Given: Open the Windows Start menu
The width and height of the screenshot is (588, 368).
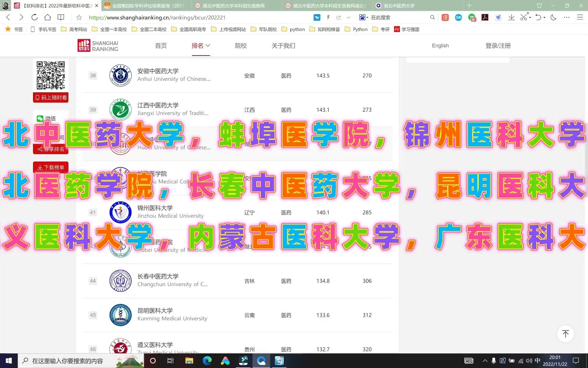Looking at the screenshot, I should pos(9,361).
